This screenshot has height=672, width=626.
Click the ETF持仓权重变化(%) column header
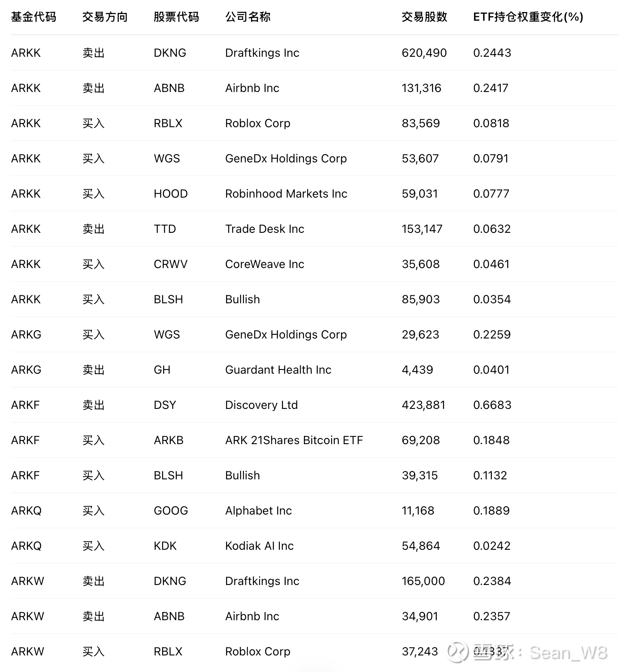(528, 17)
